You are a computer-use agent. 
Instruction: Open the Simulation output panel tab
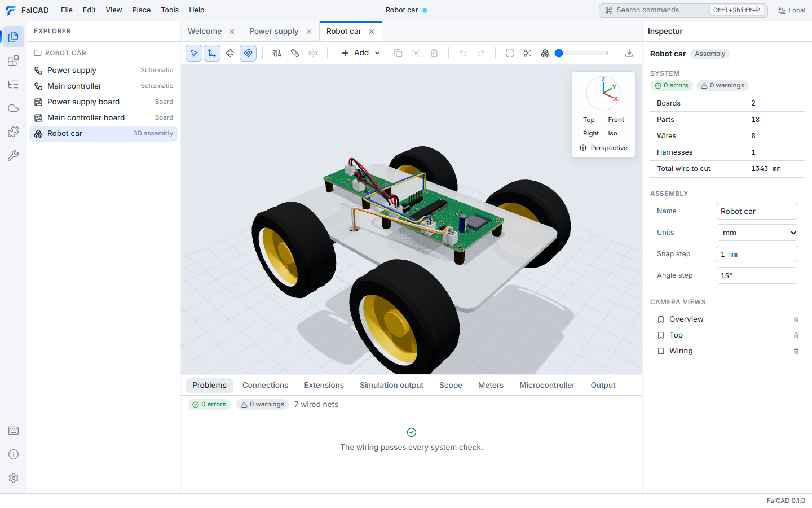tap(391, 386)
